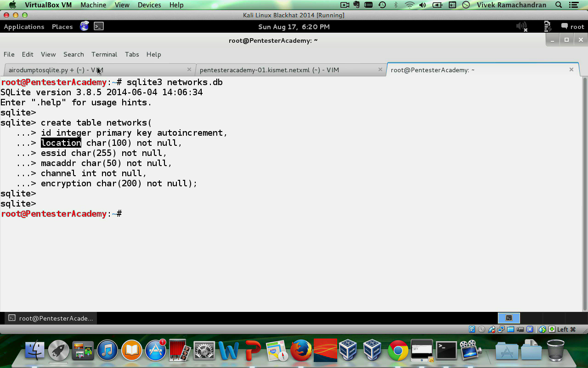Click the SQLite version 3.8.5 line

click(102, 92)
